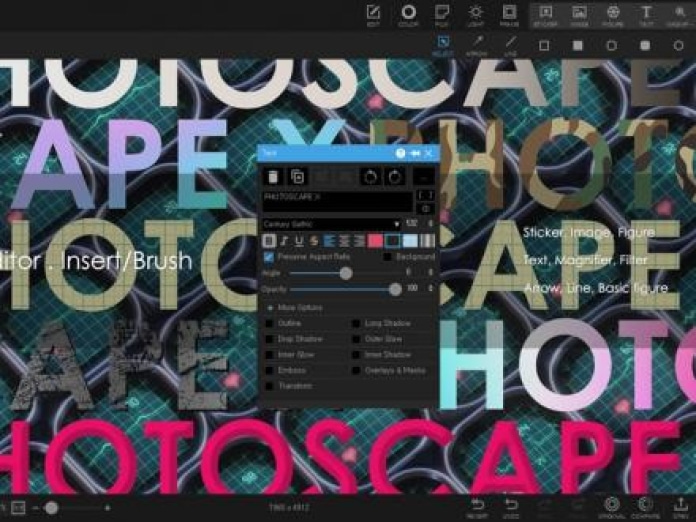Open the light blue gradient swatch

pos(410,241)
